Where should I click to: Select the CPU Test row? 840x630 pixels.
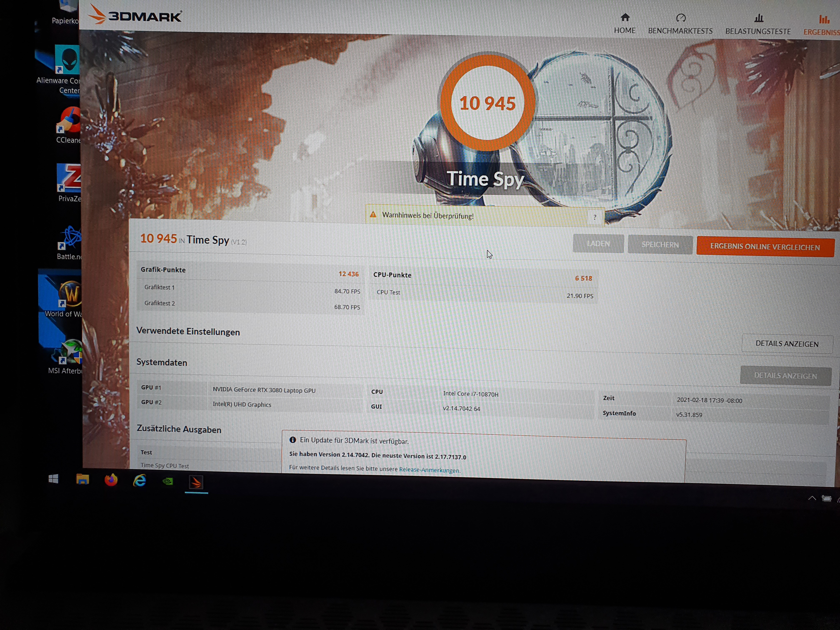[x=483, y=294]
